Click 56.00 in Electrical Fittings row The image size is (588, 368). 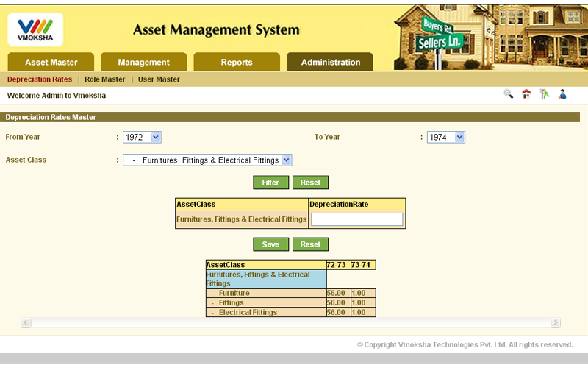pyautogui.click(x=339, y=312)
